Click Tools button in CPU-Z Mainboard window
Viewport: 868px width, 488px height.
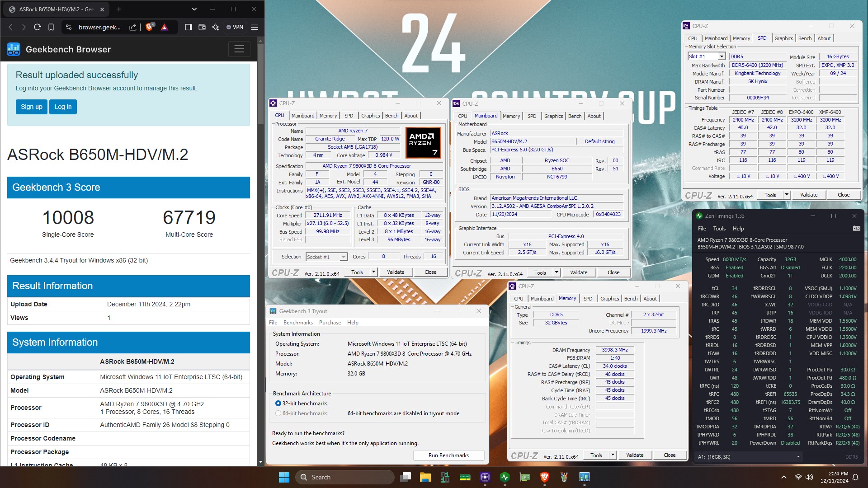[540, 272]
